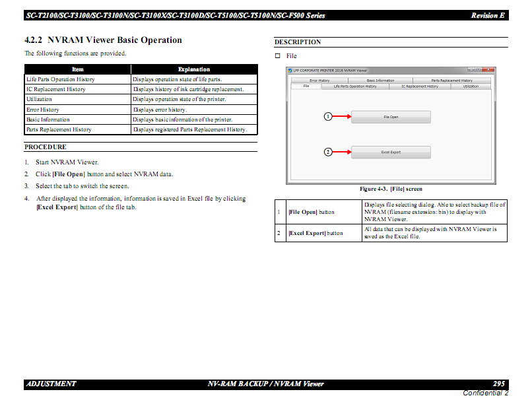Image resolution: width=532 pixels, height=400 pixels.
Task: Click the Figure 4-3 File screen caption
Action: click(391, 189)
